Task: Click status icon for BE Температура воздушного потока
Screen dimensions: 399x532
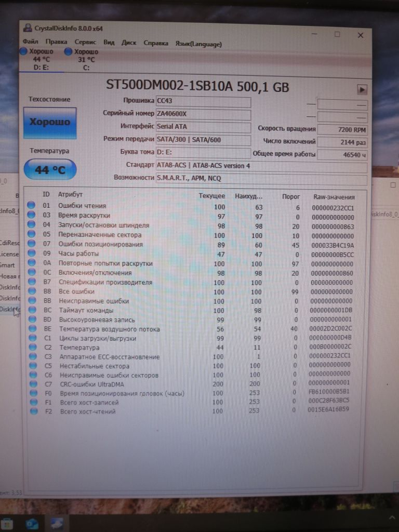Action: (33, 328)
